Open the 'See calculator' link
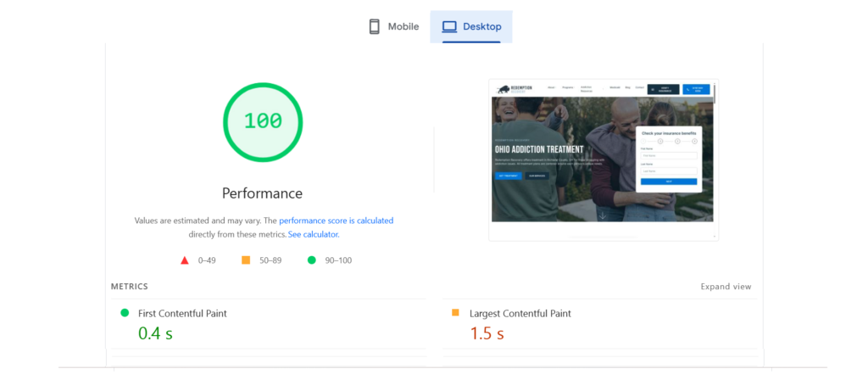 click(313, 234)
